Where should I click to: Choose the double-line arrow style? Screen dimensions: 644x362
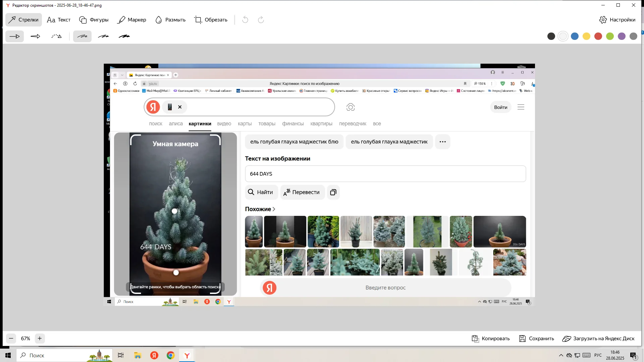(x=35, y=36)
